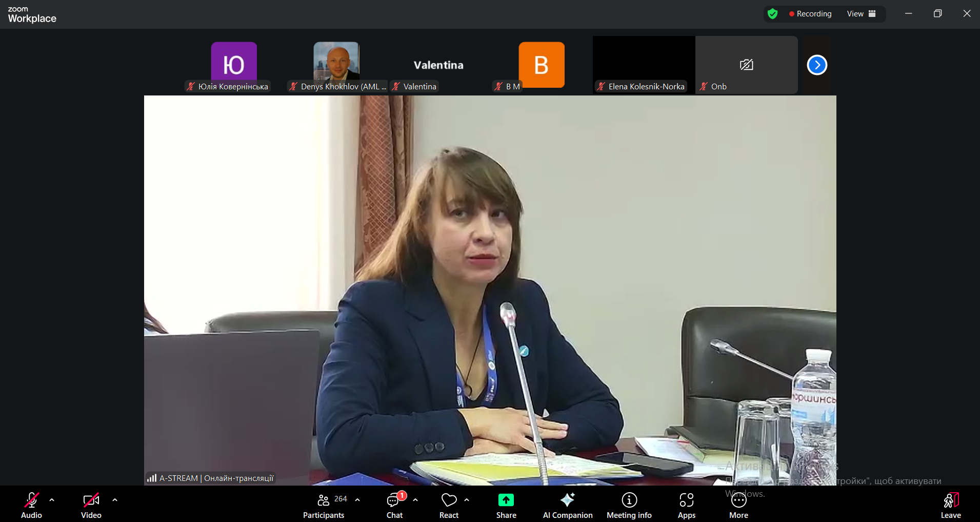Show Meeting info
Image resolution: width=980 pixels, height=522 pixels.
click(629, 506)
